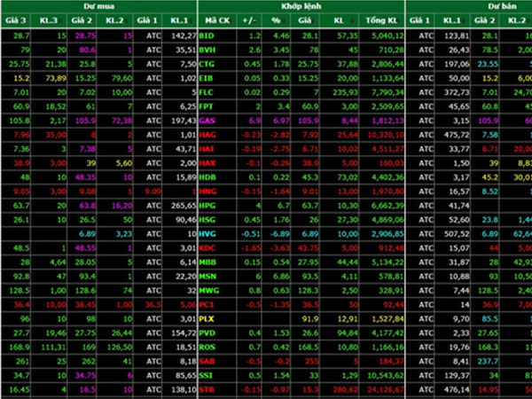Click BID total volume 5,040,12
Image resolution: width=532 pixels, height=399 pixels.
(387, 36)
